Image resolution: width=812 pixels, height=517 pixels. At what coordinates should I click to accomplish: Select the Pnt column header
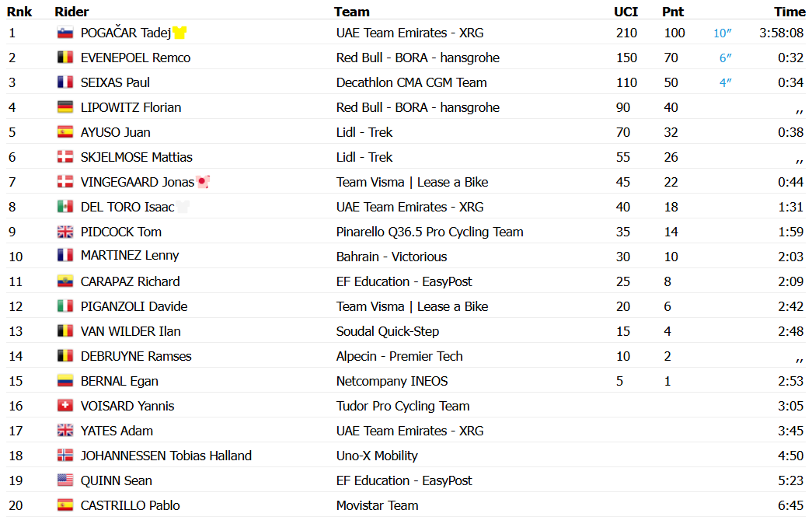(x=673, y=12)
